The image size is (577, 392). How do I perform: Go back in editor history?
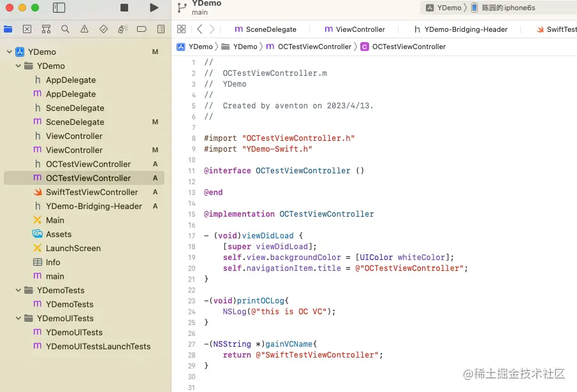coord(200,29)
